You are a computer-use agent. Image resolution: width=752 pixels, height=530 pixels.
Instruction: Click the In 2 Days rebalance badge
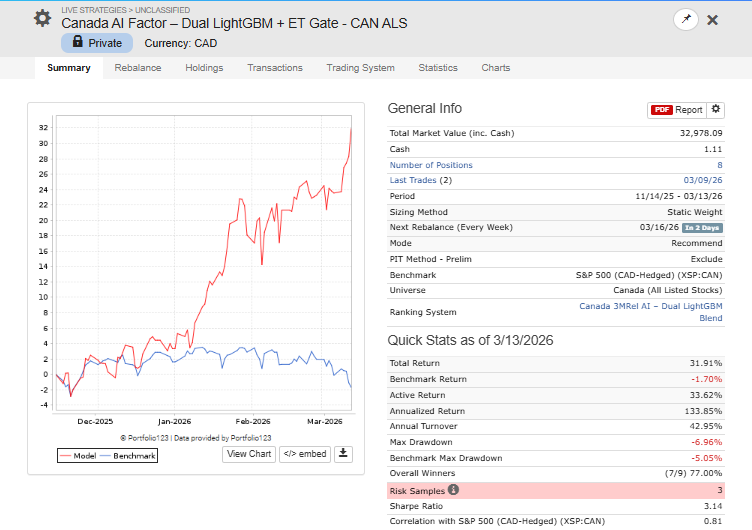pyautogui.click(x=702, y=228)
